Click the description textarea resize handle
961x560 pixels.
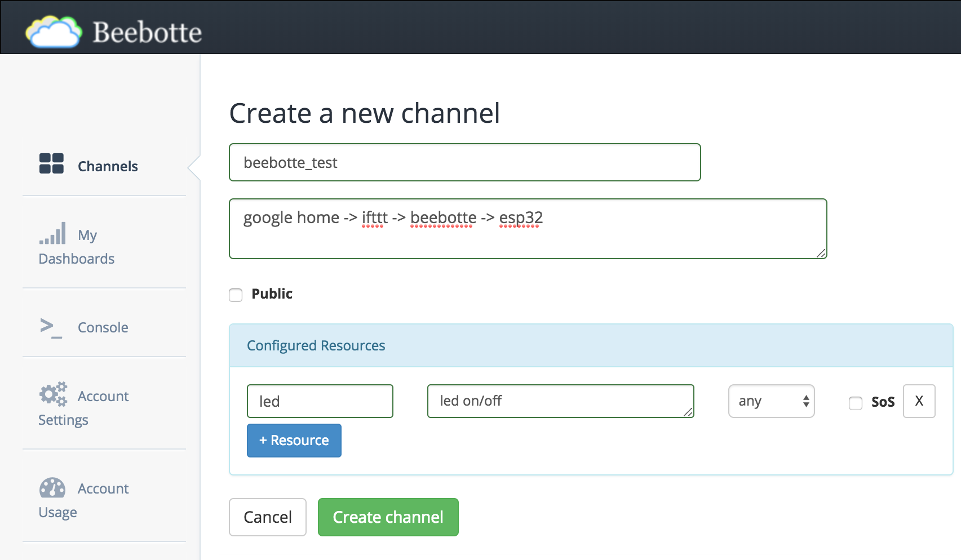pyautogui.click(x=821, y=254)
